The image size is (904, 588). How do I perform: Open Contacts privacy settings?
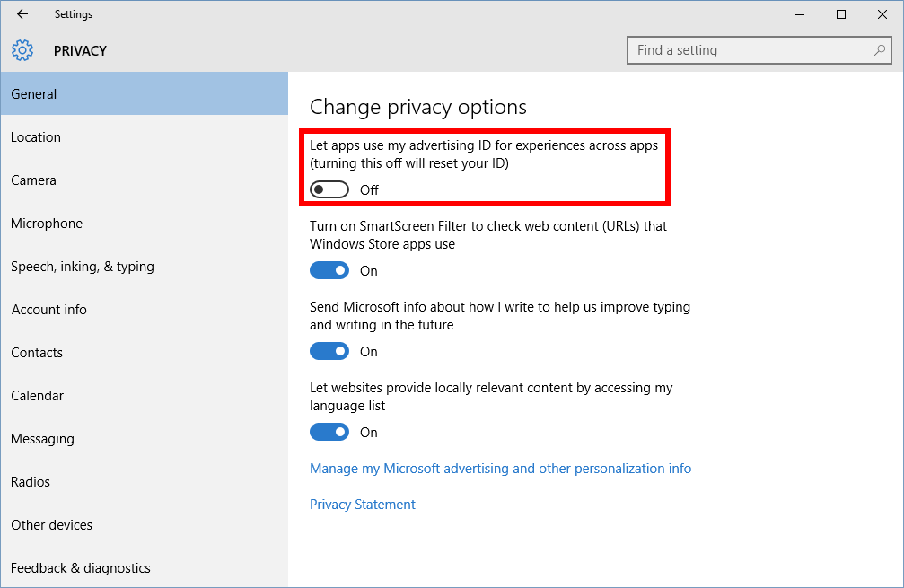click(x=37, y=353)
